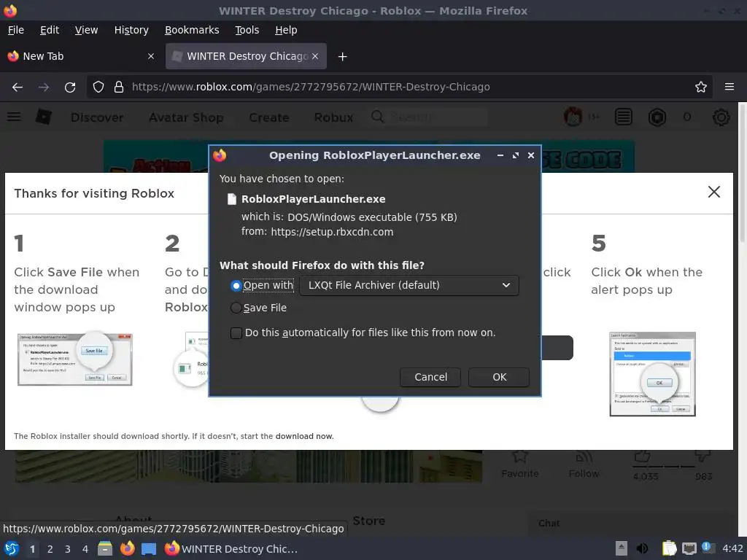Close the WINTER Destroy Chicago tab

point(315,56)
